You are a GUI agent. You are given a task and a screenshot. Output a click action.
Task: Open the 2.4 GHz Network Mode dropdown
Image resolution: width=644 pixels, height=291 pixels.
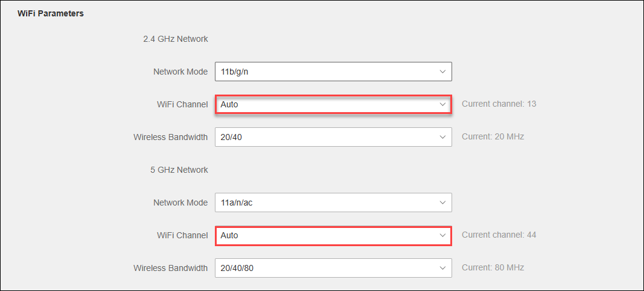(333, 72)
